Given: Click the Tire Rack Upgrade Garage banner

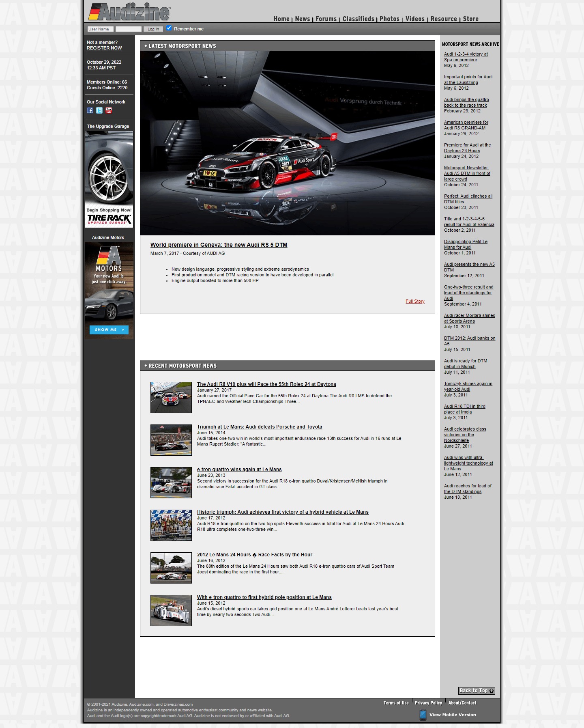Looking at the screenshot, I should coord(109,179).
